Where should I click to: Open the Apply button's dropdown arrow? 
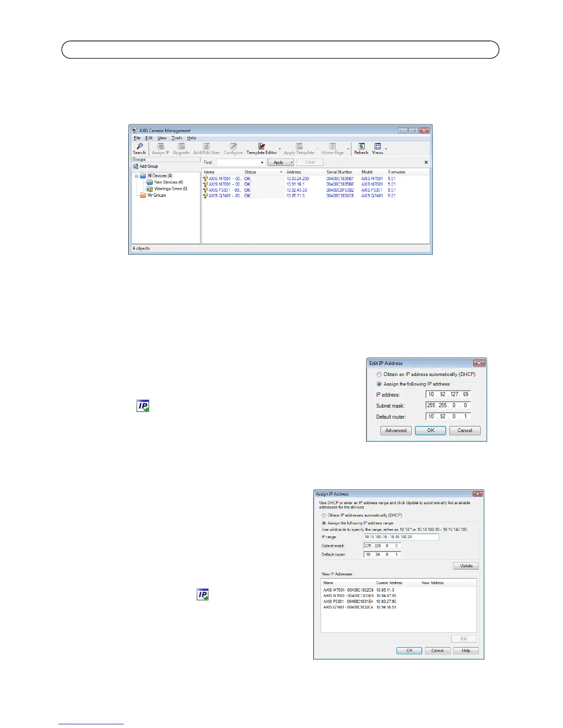(x=292, y=162)
